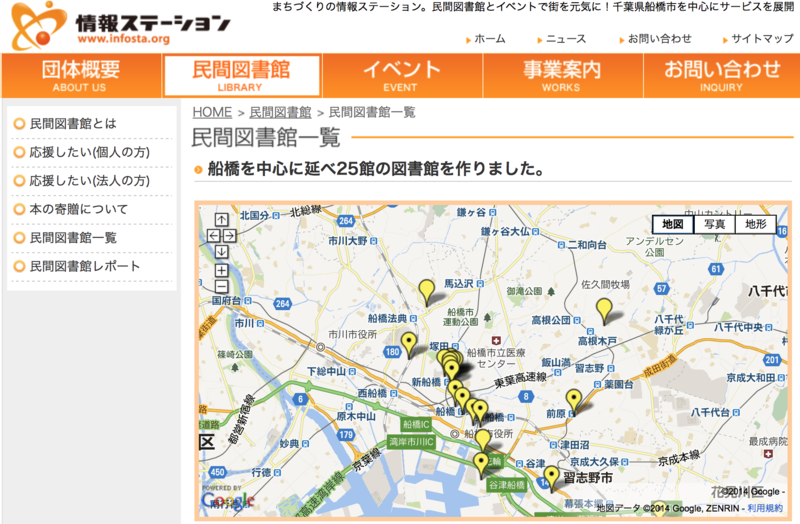Switch map to 地図 view

coord(673,224)
